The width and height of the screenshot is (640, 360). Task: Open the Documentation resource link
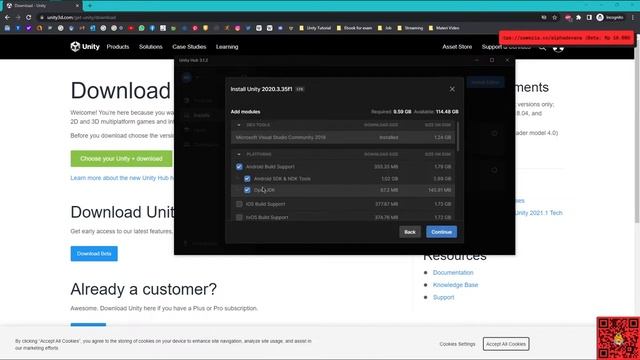click(453, 272)
